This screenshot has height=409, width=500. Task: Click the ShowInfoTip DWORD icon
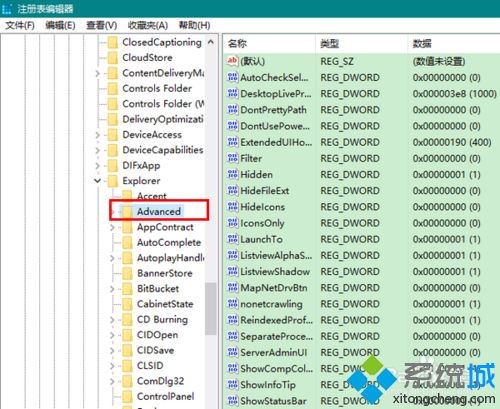(x=232, y=384)
